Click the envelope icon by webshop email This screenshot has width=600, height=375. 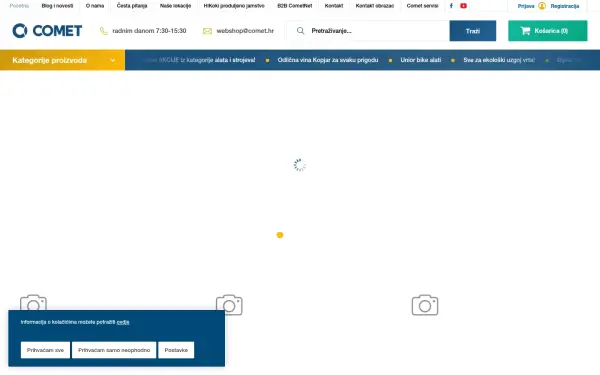click(x=207, y=31)
